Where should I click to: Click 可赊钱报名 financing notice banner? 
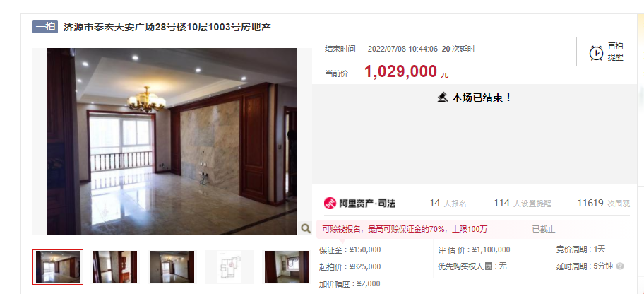click(x=405, y=230)
